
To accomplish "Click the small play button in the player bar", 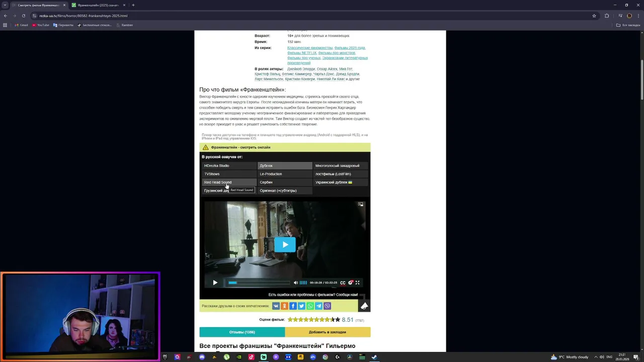I will coord(215,283).
